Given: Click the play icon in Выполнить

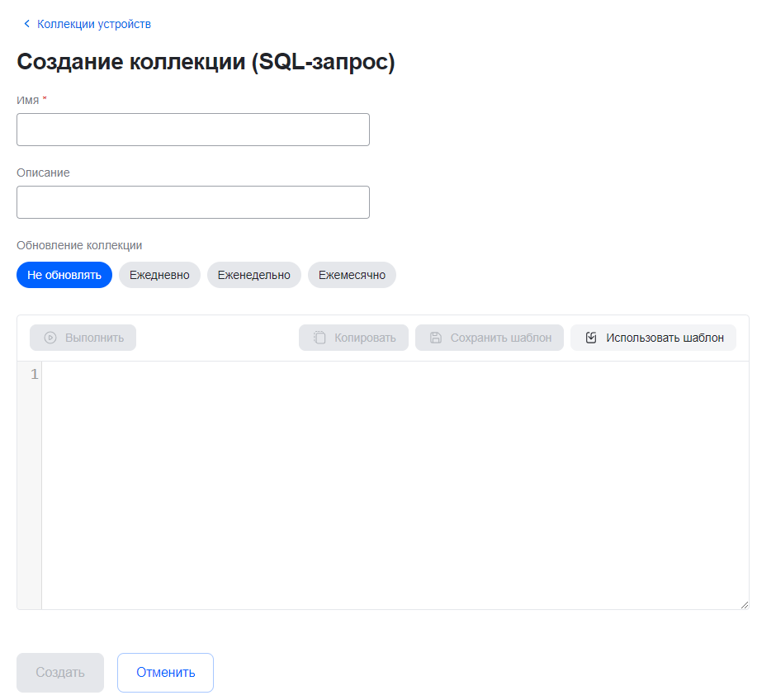Looking at the screenshot, I should tap(50, 338).
